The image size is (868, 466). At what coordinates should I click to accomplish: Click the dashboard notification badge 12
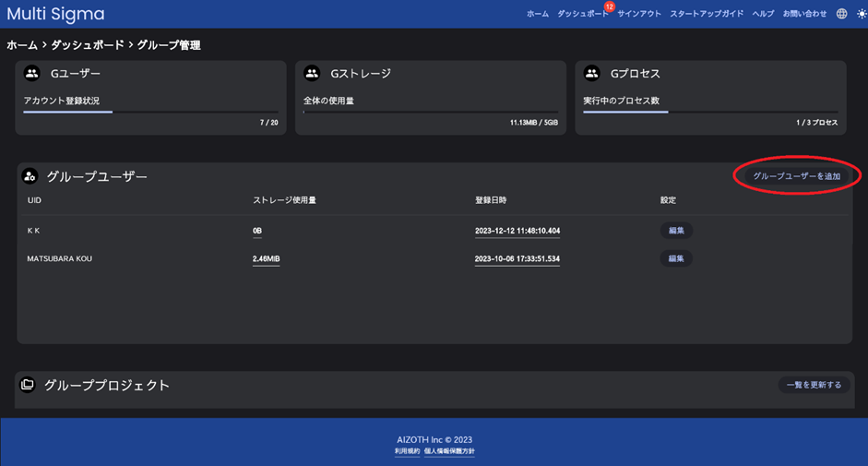coord(609,6)
